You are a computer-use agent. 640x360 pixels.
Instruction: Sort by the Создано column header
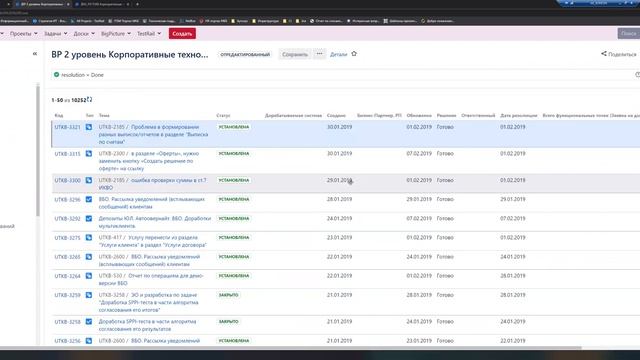pos(336,116)
